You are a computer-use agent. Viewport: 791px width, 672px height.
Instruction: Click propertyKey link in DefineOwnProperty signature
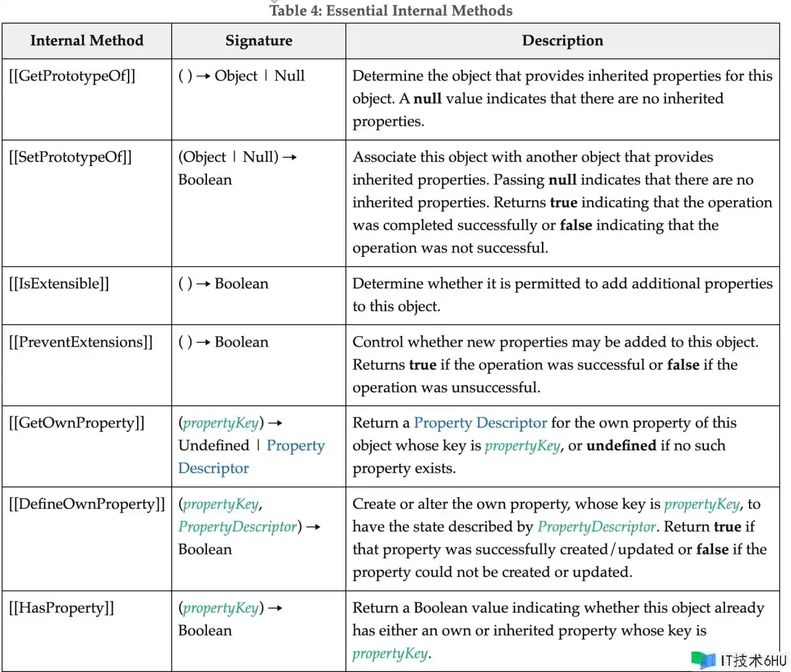point(221,505)
